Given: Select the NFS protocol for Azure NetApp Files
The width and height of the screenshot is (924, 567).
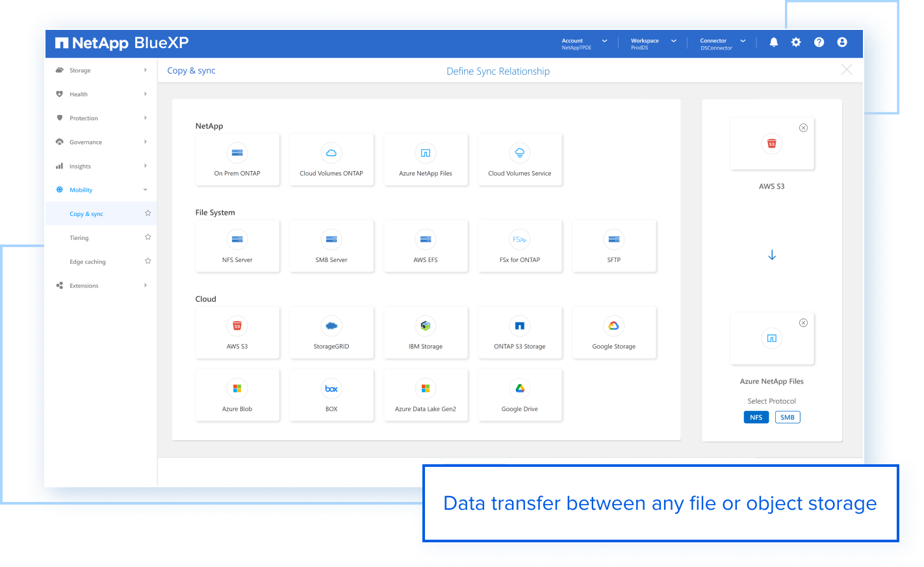Looking at the screenshot, I should (756, 417).
